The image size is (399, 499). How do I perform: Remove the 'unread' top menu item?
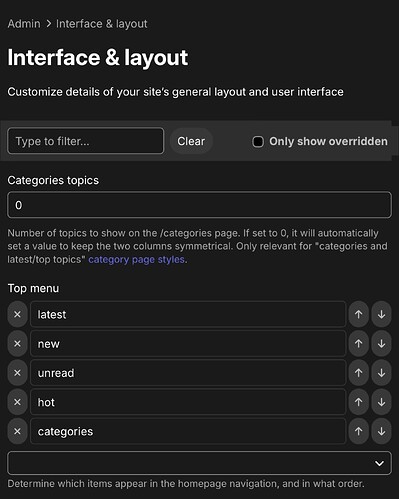pos(17,373)
